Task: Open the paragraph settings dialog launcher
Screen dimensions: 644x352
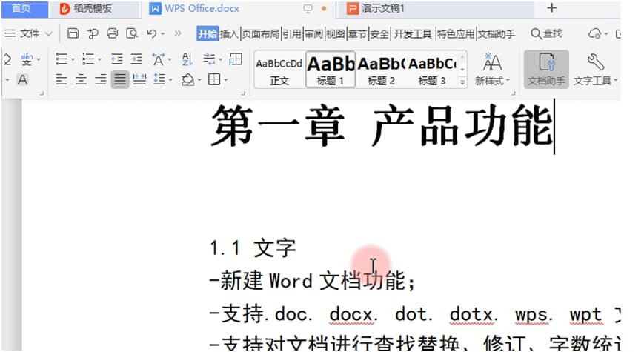Action: point(242,93)
